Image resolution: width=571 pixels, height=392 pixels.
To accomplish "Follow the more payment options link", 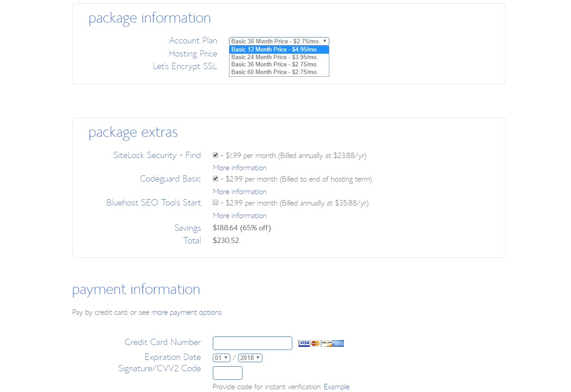I will click(x=187, y=312).
